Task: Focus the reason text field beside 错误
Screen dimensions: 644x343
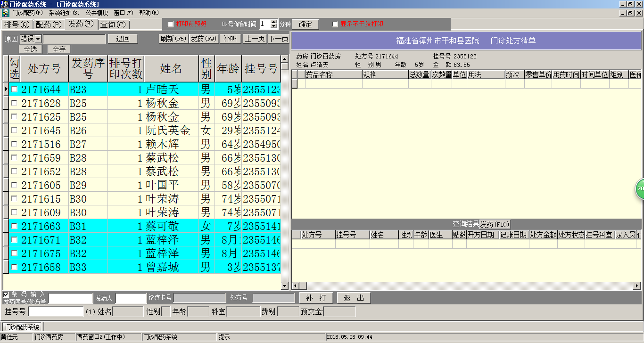Action: click(74, 39)
